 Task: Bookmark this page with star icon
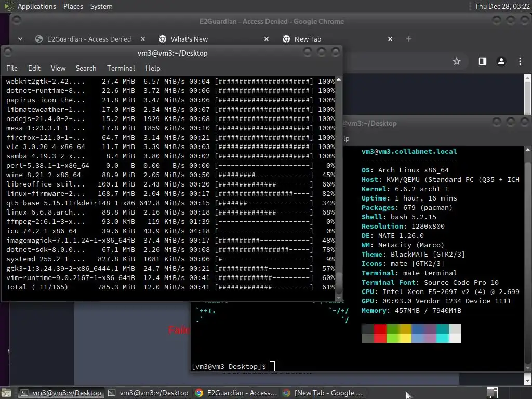click(457, 61)
